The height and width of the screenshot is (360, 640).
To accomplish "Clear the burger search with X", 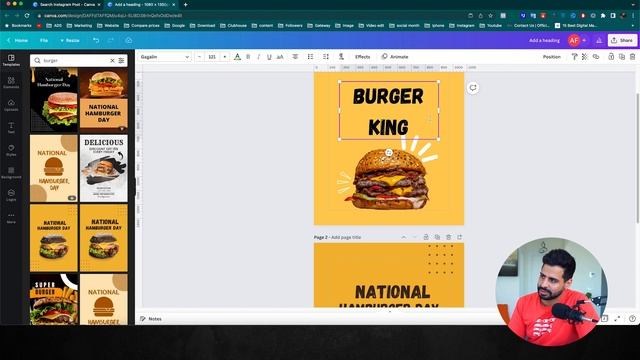I will pos(112,60).
